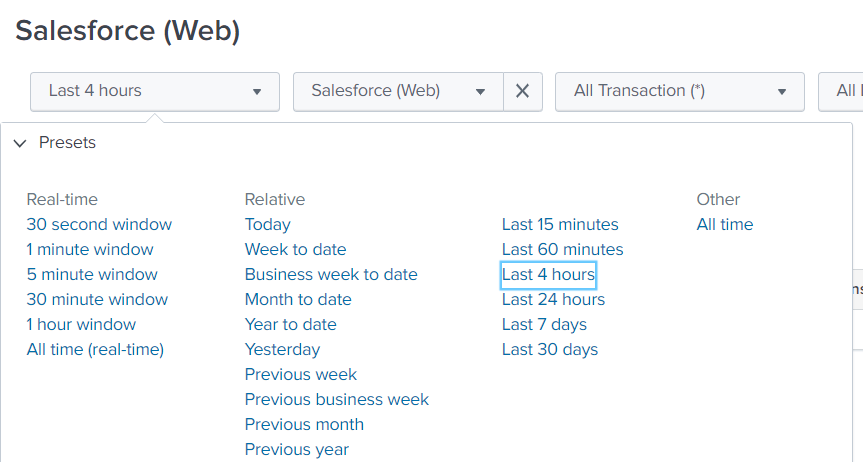
Task: Choose Business week to date preset
Action: 331,275
